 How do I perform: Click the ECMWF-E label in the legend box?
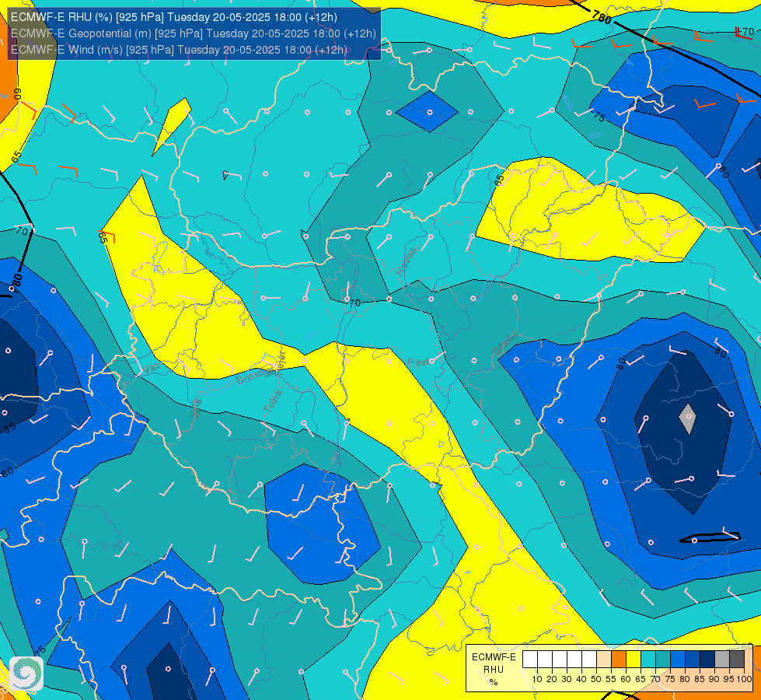494,657
